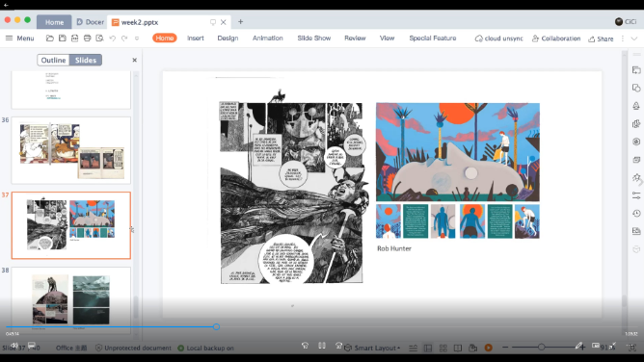This screenshot has width=644, height=362.
Task: Switch panel to Slides view
Action: click(86, 60)
